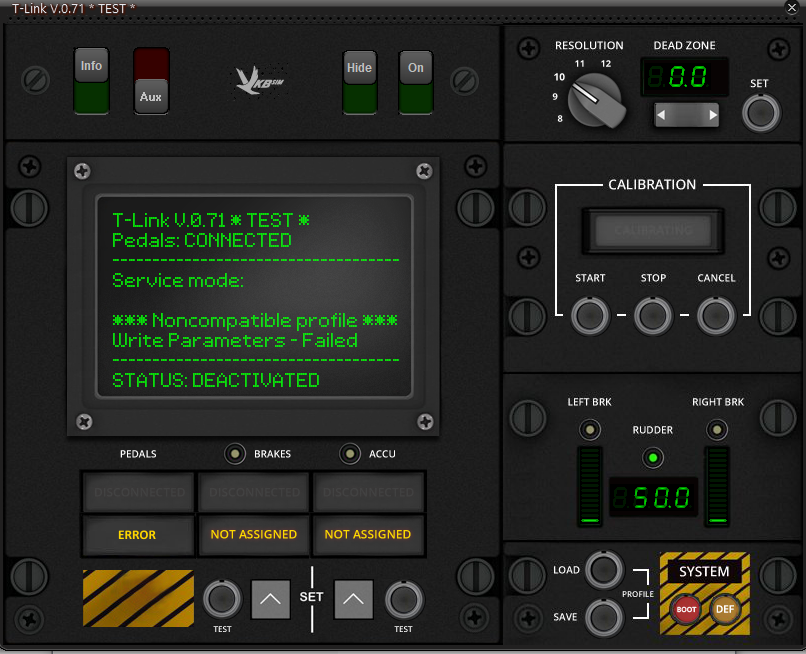The width and height of the screenshot is (806, 654).
Task: Flip the On toggle switch
Action: [x=416, y=82]
